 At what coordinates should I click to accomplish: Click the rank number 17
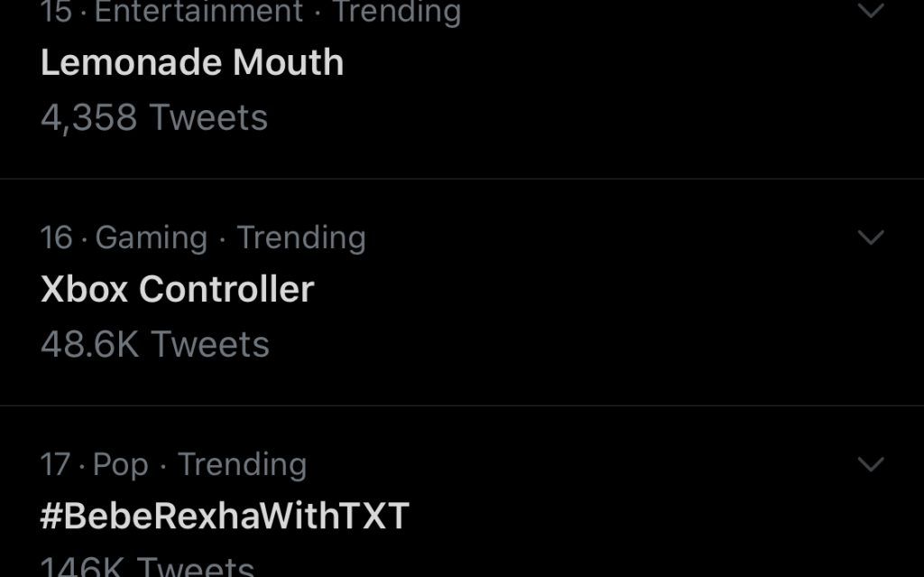point(55,464)
